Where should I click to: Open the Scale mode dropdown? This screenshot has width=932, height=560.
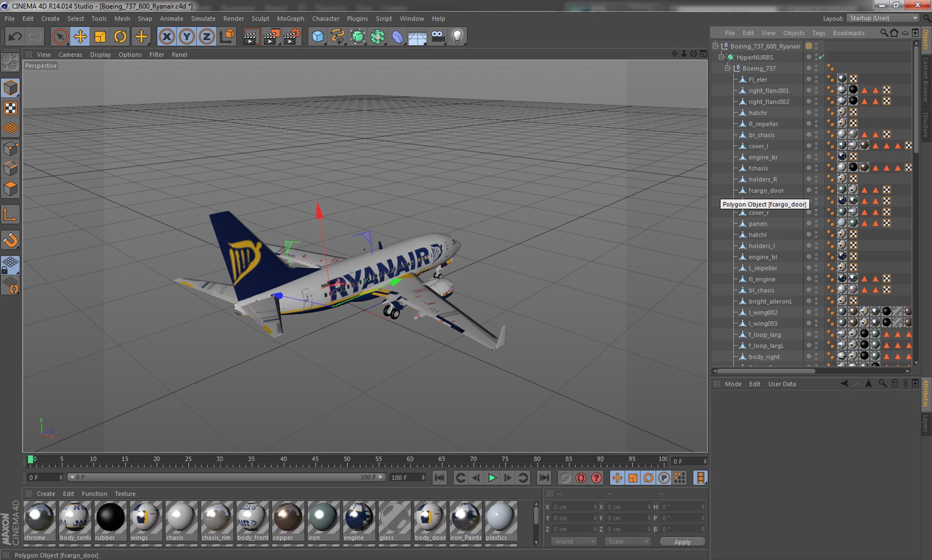pyautogui.click(x=628, y=541)
